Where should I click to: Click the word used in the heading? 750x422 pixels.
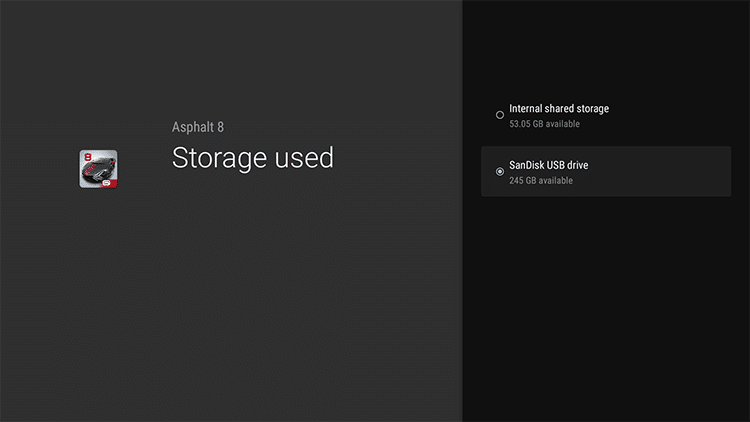tap(304, 158)
